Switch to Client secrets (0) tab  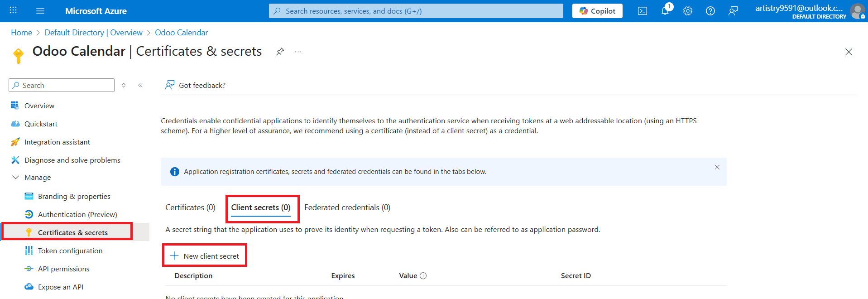[261, 207]
